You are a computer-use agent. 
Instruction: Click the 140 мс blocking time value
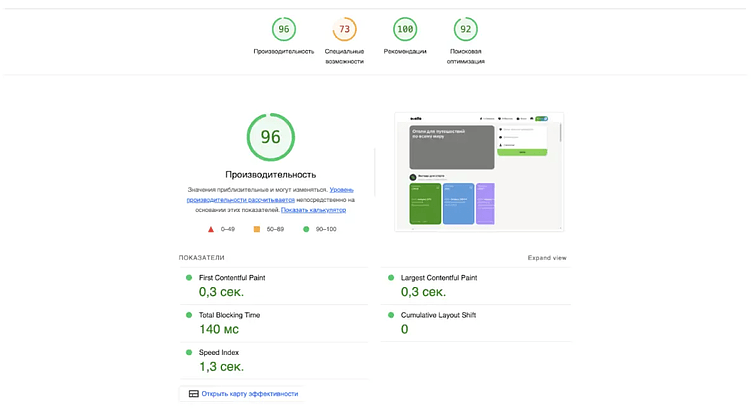(219, 329)
